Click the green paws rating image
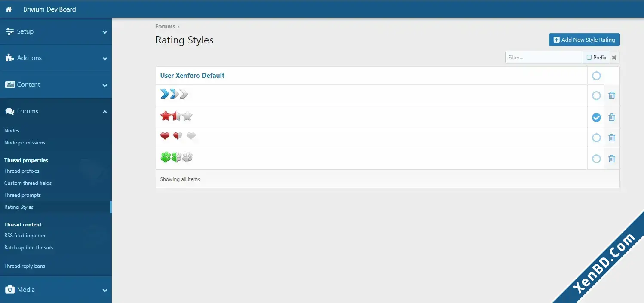This screenshot has width=644, height=303. (x=176, y=157)
